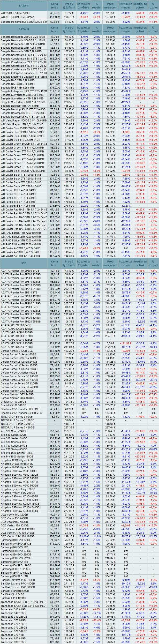Click Rozdiel za polrok header in SATA III section
This screenshot has width=159, height=644.
[140, 29]
